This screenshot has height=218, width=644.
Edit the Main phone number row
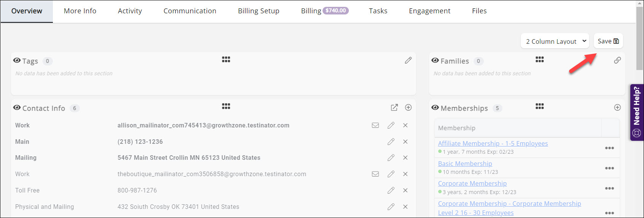point(391,142)
